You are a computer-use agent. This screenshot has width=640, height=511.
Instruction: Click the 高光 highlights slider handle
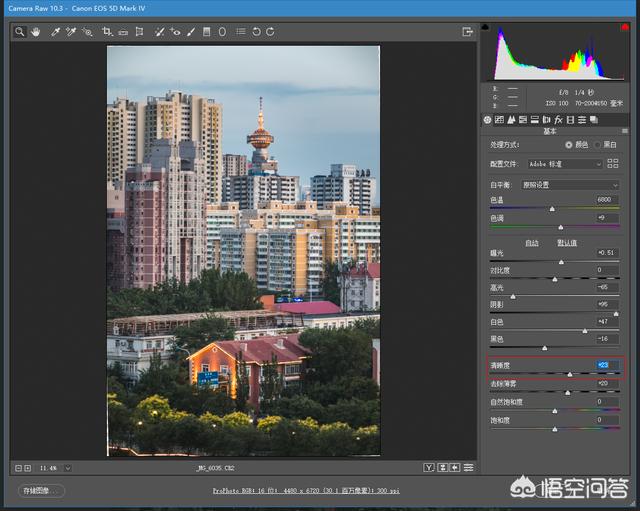point(513,297)
